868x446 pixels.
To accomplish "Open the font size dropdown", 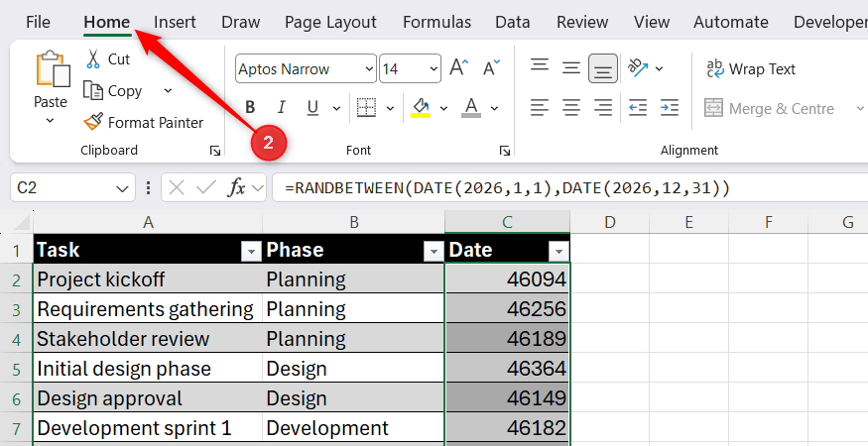I will [x=434, y=69].
